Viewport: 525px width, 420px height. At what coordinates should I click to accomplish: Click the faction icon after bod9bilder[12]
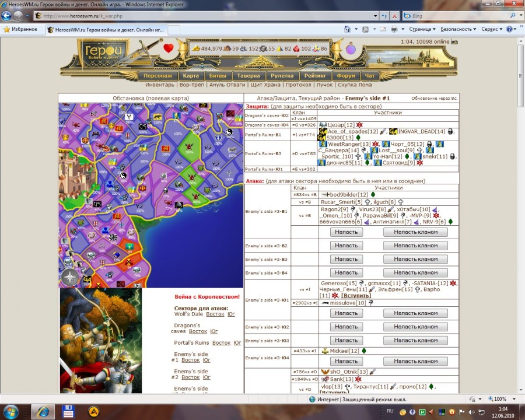[373, 195]
